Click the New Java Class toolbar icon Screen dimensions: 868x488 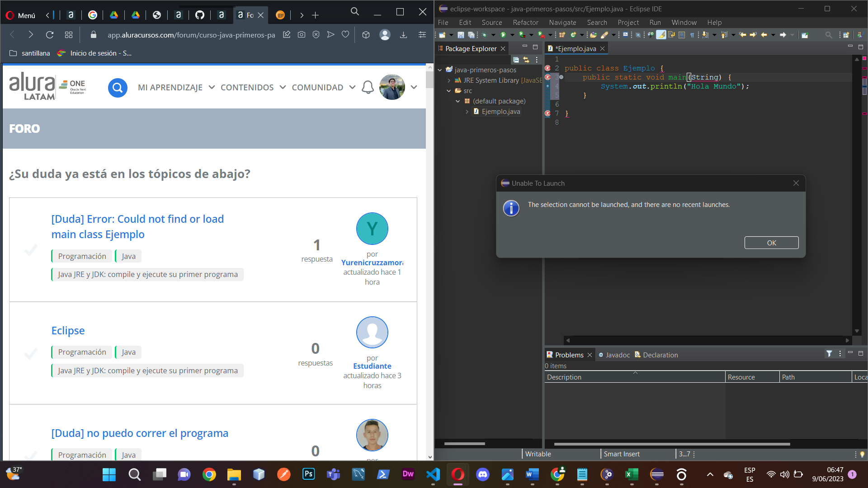tap(573, 35)
